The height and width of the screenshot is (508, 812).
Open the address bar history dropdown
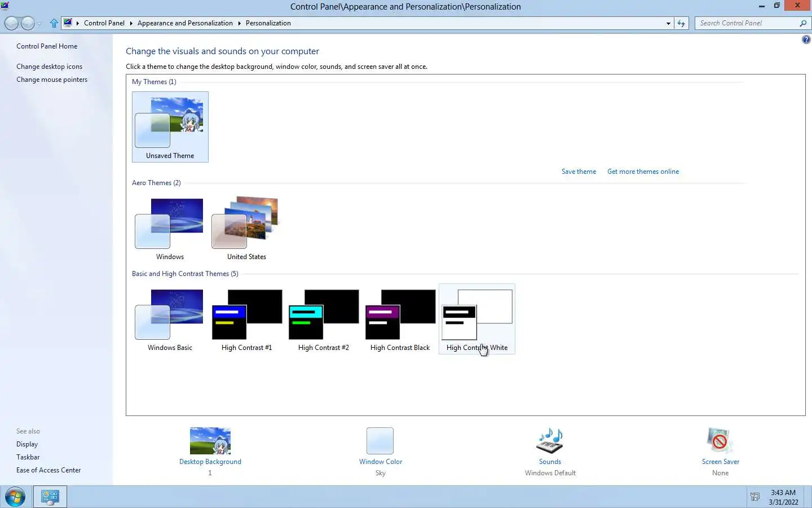(x=668, y=23)
